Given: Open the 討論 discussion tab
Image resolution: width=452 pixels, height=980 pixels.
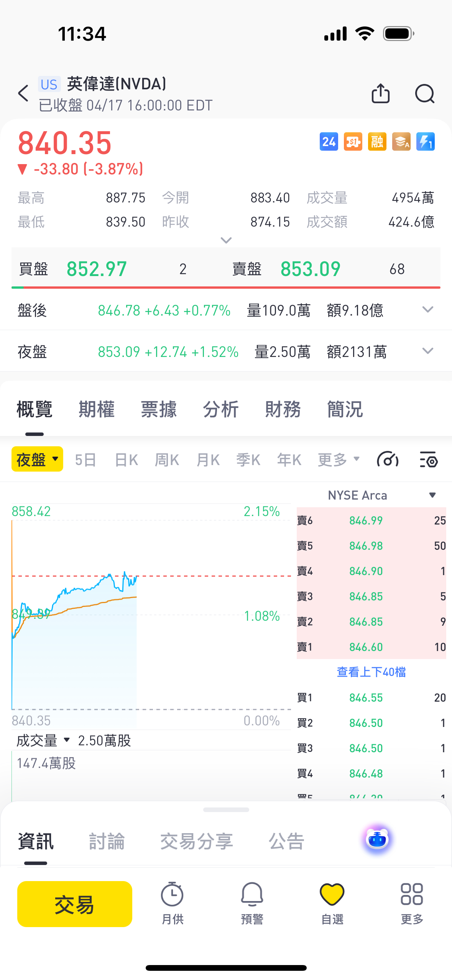Looking at the screenshot, I should point(107,842).
